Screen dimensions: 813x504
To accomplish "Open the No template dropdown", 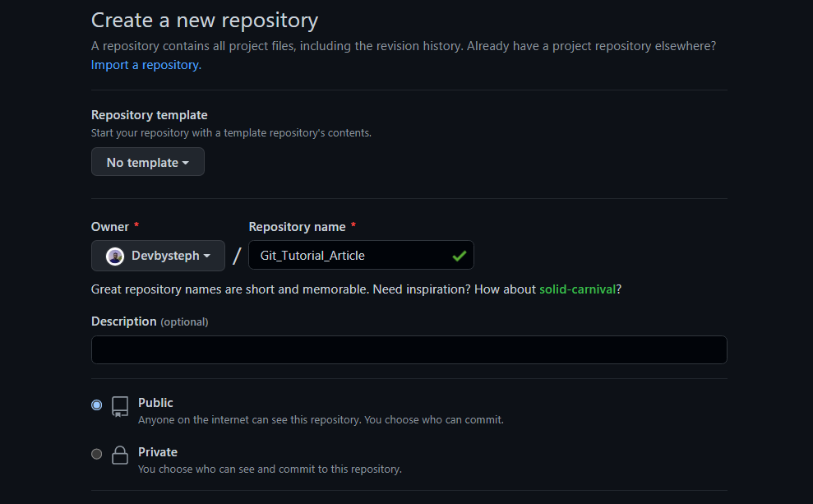I will point(148,162).
